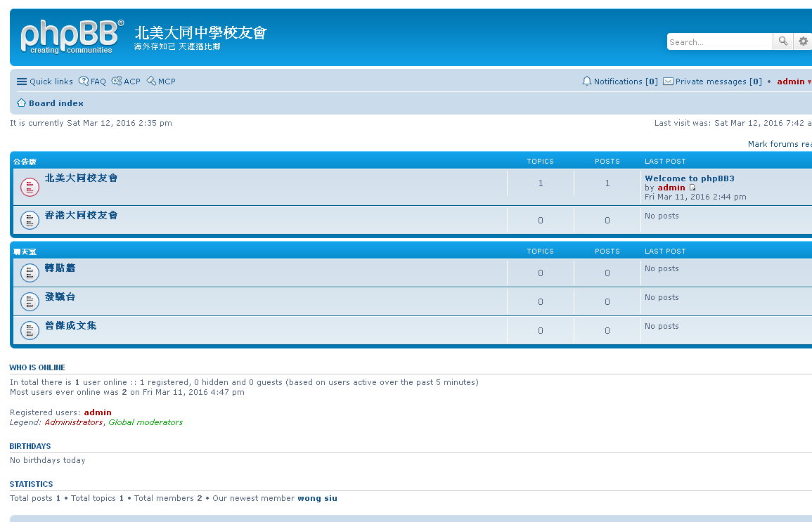The height and width of the screenshot is (522, 812).
Task: Expand the admin user dropdown
Action: [x=793, y=81]
